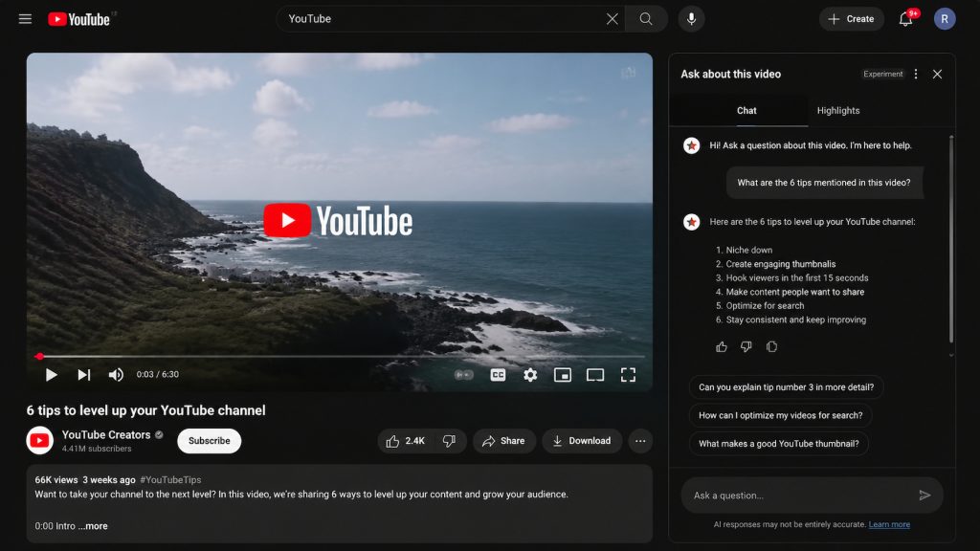Subscribe to YouTube Creators
The height and width of the screenshot is (551, 980).
[210, 440]
